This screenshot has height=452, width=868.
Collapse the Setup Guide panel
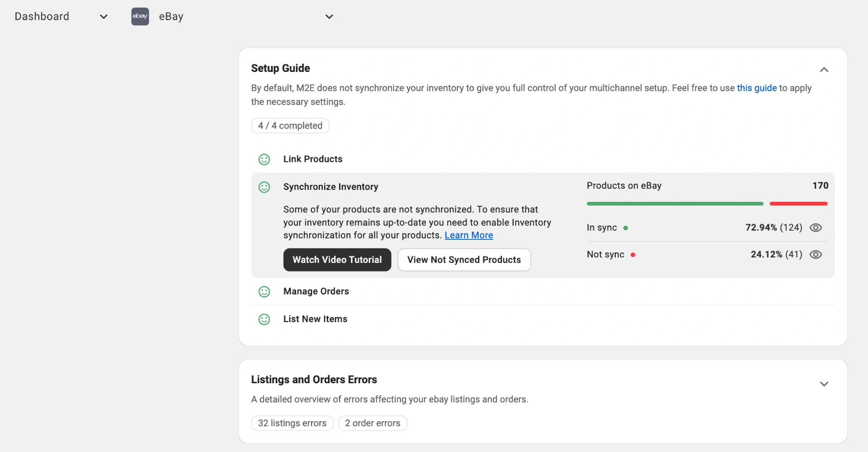(x=824, y=70)
